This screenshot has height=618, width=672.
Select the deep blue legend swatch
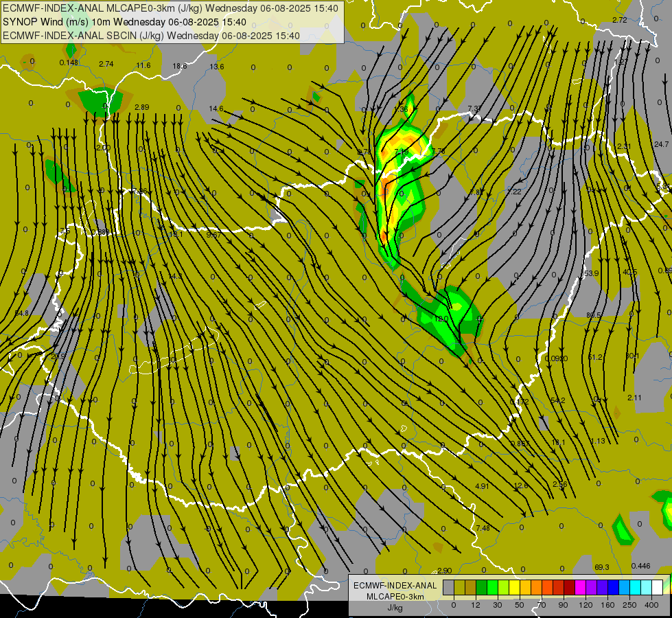pos(613,588)
